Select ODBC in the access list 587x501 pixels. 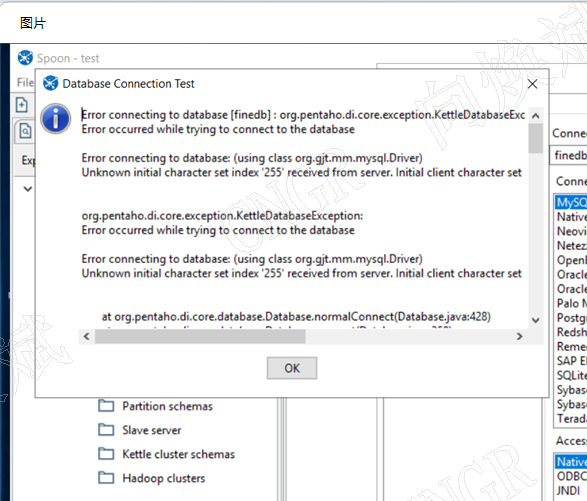[571, 476]
